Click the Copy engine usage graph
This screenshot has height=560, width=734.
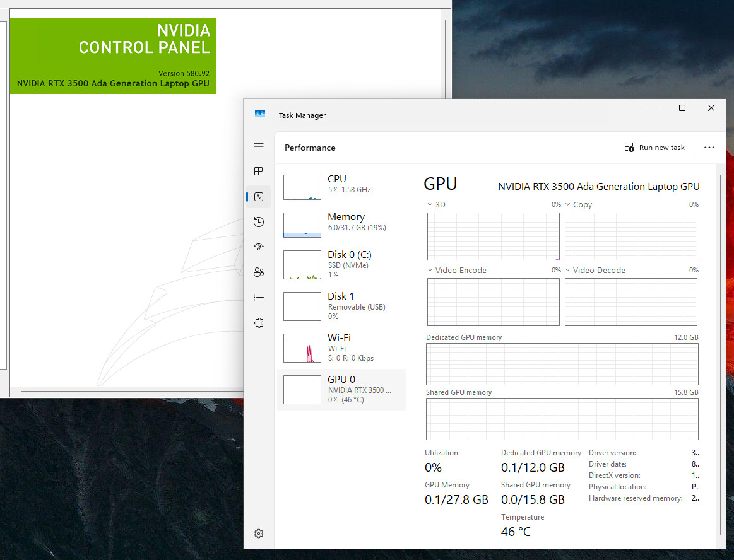(630, 236)
